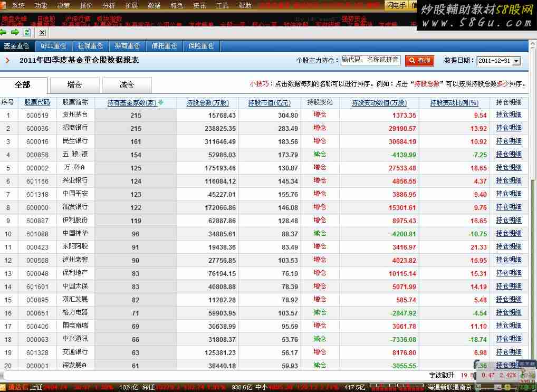Select the 减仓 filter tab
The height and width of the screenshot is (392, 537).
(127, 84)
